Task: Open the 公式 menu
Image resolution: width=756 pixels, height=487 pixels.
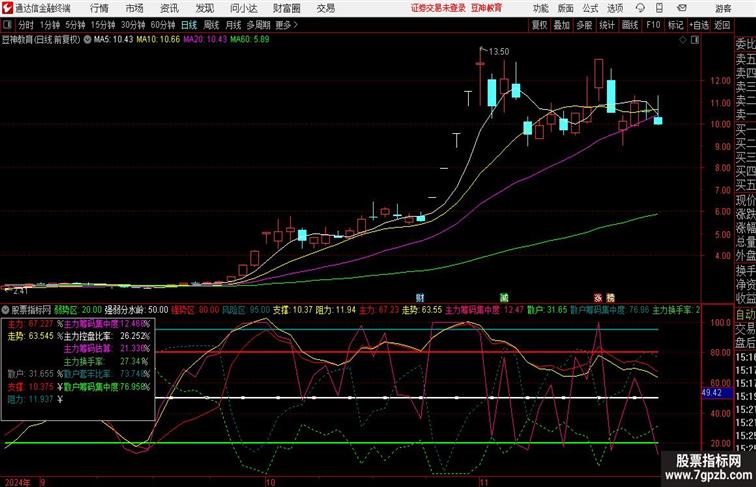Action: [x=590, y=8]
